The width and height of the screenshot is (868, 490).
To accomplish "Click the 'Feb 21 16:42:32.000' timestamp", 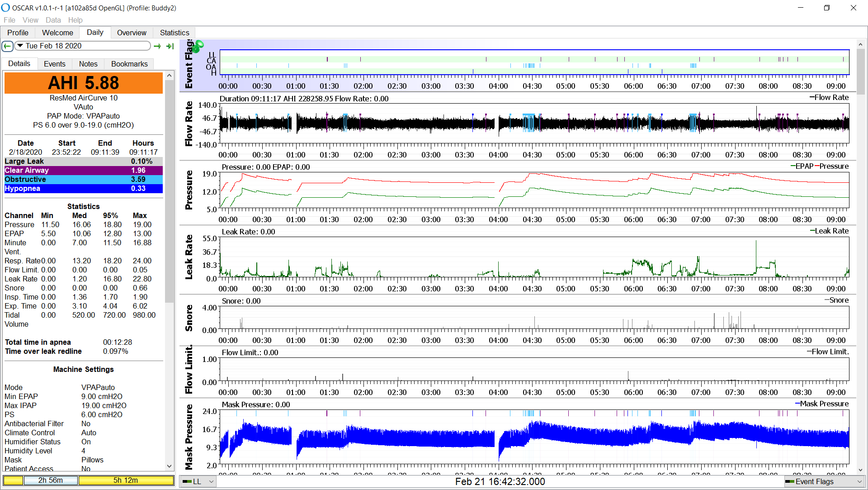I will point(500,481).
